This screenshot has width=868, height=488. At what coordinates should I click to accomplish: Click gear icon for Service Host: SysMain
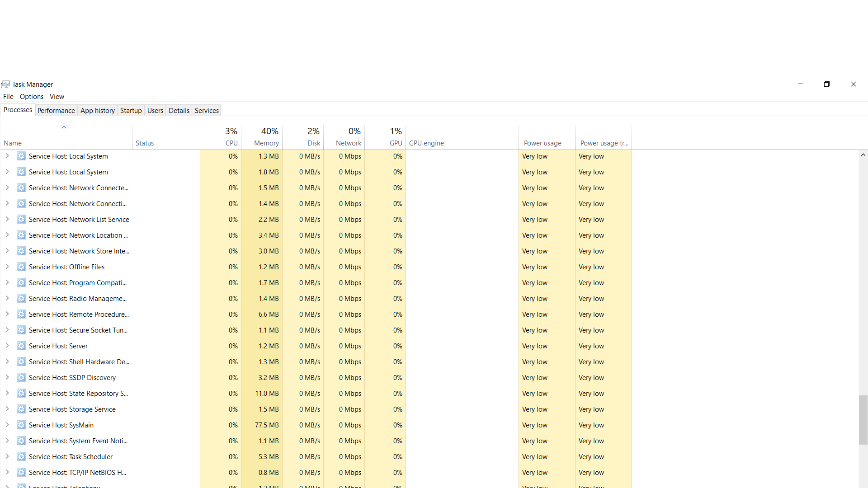point(21,425)
